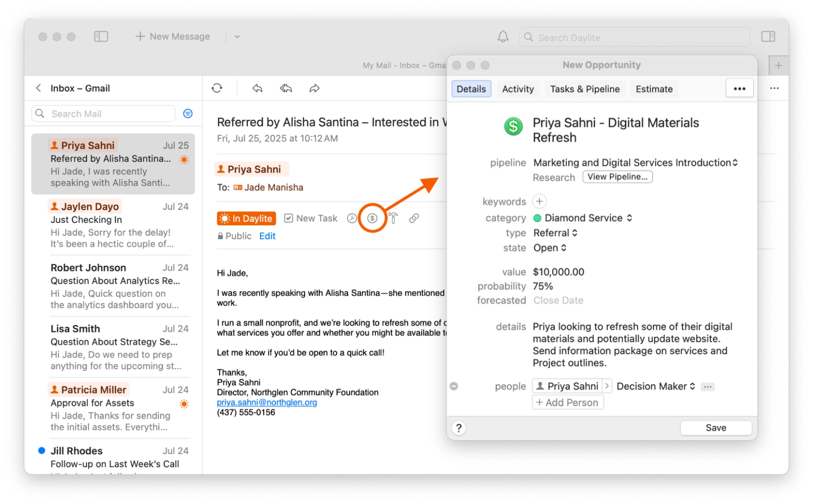The image size is (813, 504).
Task: Edit the email's Public permission
Action: tap(267, 236)
